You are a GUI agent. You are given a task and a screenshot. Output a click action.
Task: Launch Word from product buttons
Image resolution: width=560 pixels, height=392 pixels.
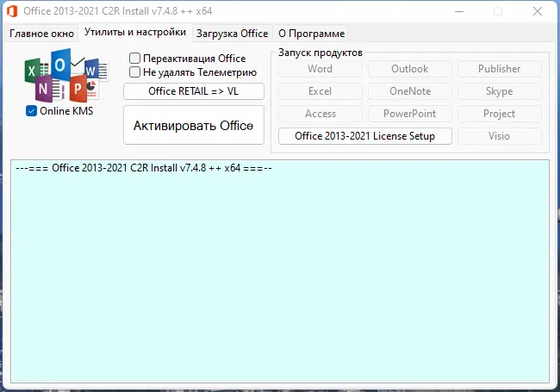click(320, 69)
